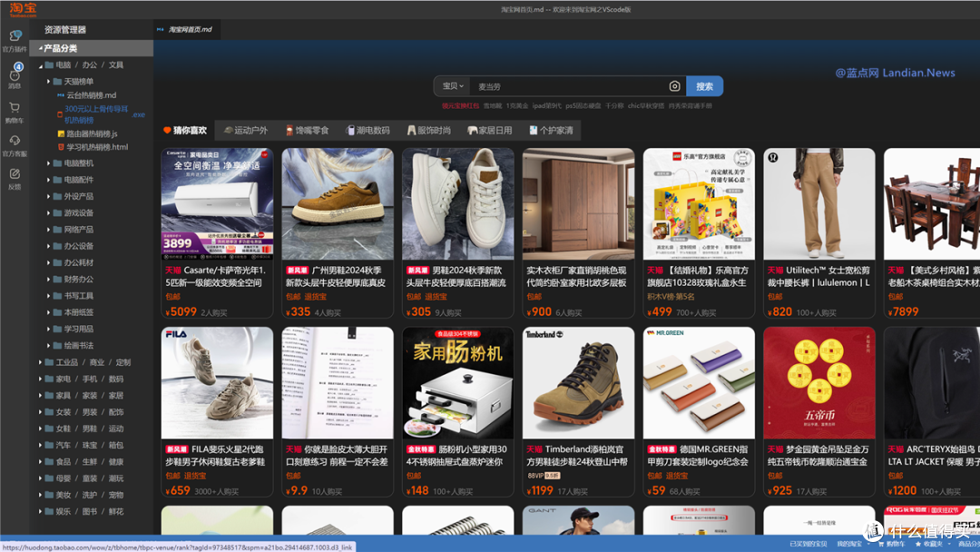Open the 官方插件 sidebar icon
This screenshot has width=980, height=552.
pyautogui.click(x=15, y=36)
